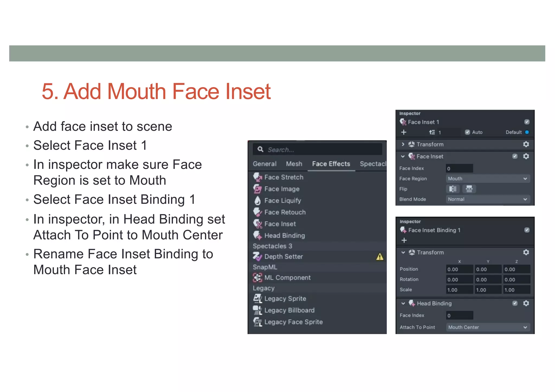
Task: Switch to the Spectacles tab
Action: pos(373,164)
